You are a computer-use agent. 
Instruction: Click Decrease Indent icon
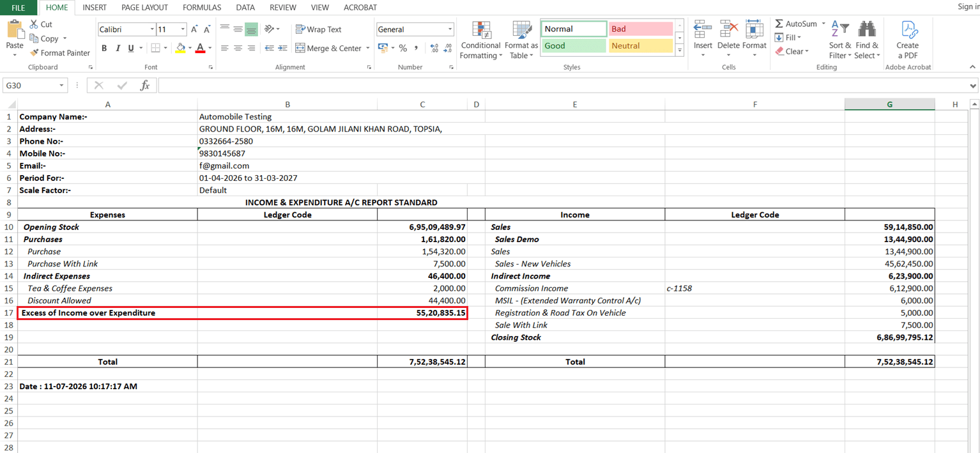(x=269, y=48)
